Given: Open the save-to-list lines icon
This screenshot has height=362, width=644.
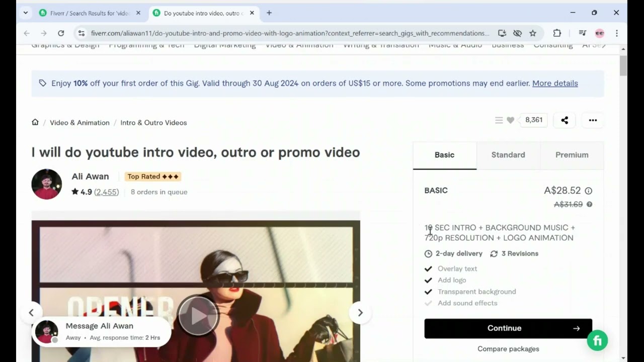Looking at the screenshot, I should point(499,120).
